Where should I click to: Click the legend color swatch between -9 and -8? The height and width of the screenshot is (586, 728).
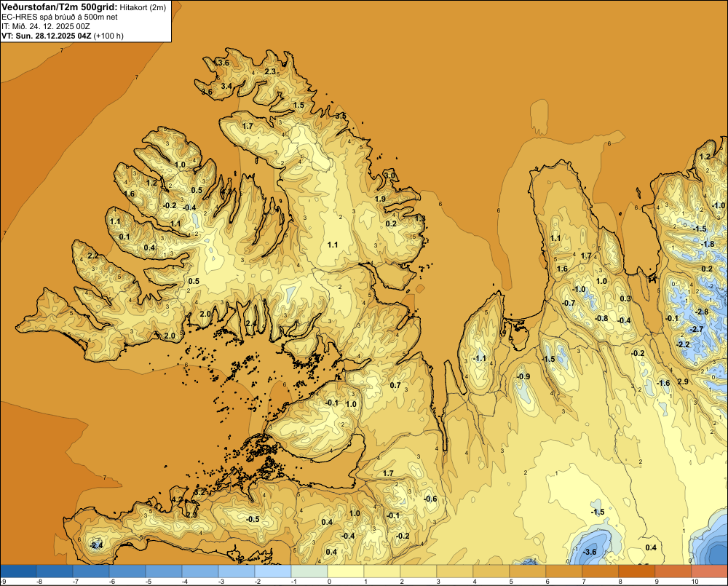(19, 571)
